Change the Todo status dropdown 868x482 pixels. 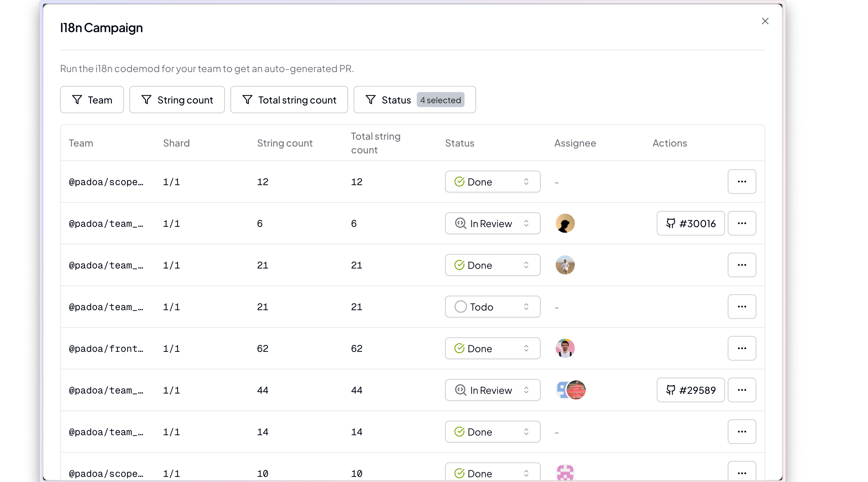[492, 307]
